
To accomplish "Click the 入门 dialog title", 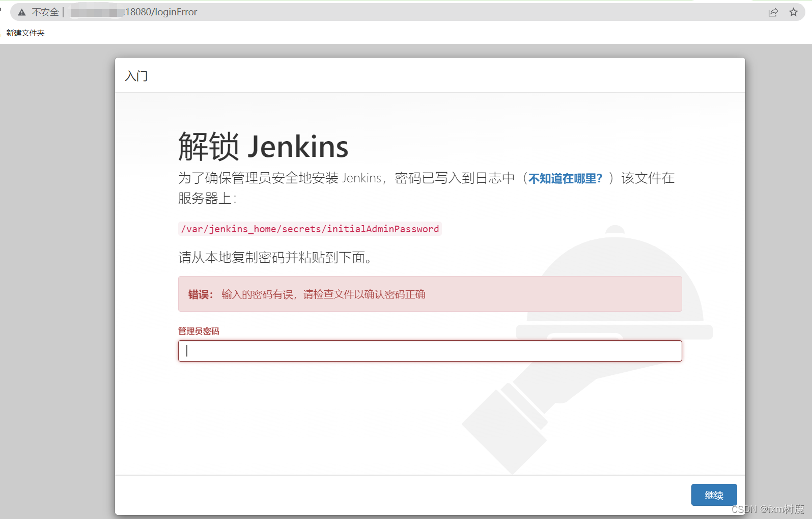I will click(136, 76).
